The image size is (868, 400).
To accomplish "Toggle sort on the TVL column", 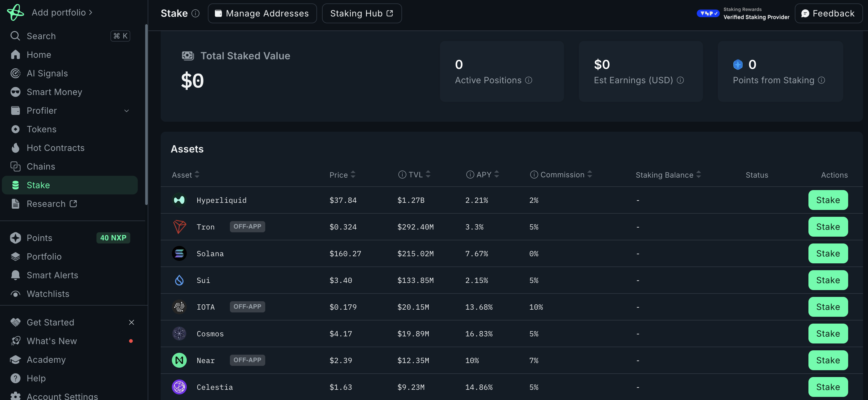I will point(428,174).
